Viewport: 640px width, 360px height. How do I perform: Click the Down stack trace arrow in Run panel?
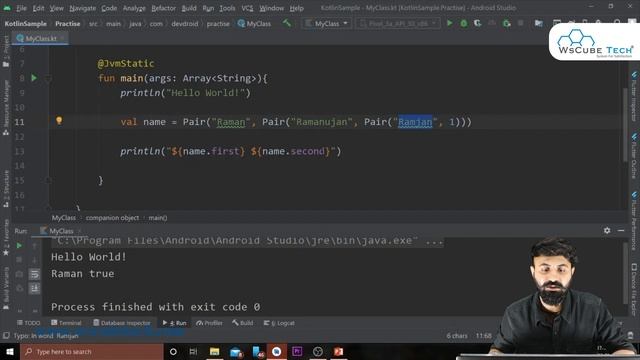point(35,260)
